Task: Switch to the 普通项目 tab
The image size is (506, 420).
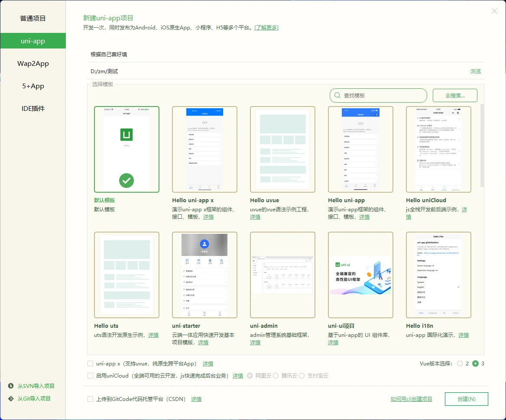Action: [32, 18]
